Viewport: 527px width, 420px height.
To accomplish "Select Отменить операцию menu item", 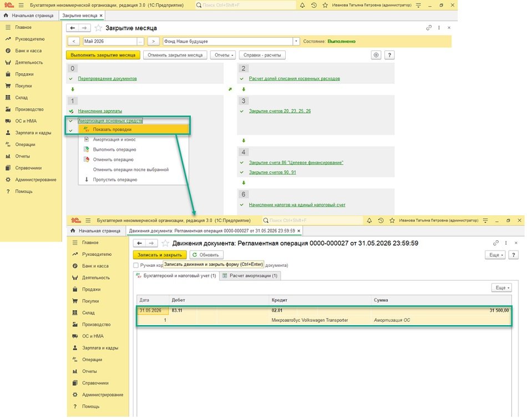I will pos(134,160).
